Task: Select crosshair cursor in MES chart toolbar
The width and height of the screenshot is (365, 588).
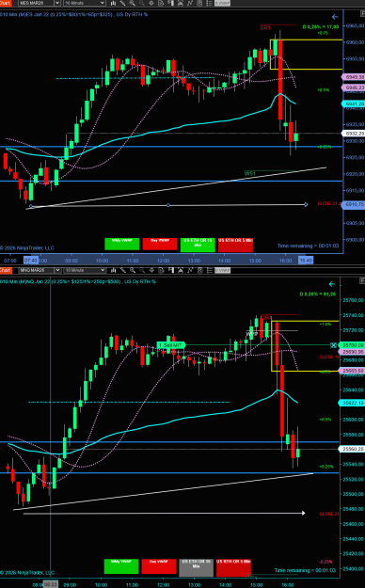Action: [151, 3]
